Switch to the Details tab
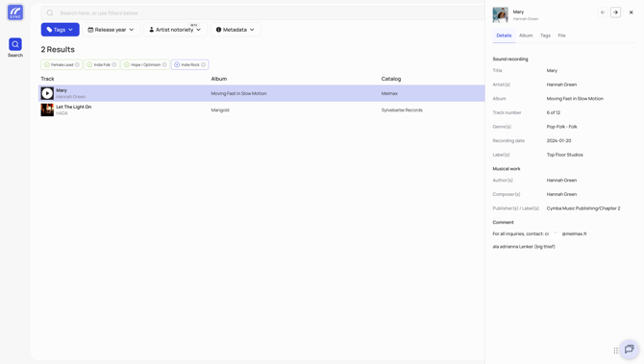 [504, 36]
